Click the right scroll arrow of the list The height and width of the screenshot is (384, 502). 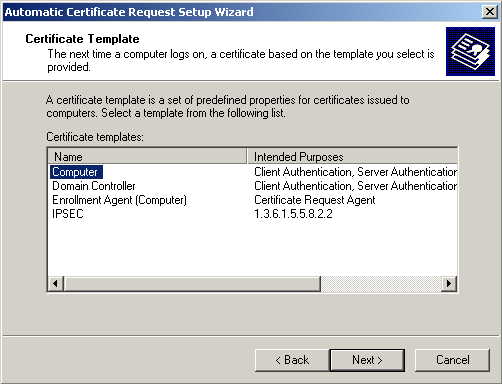(449, 284)
